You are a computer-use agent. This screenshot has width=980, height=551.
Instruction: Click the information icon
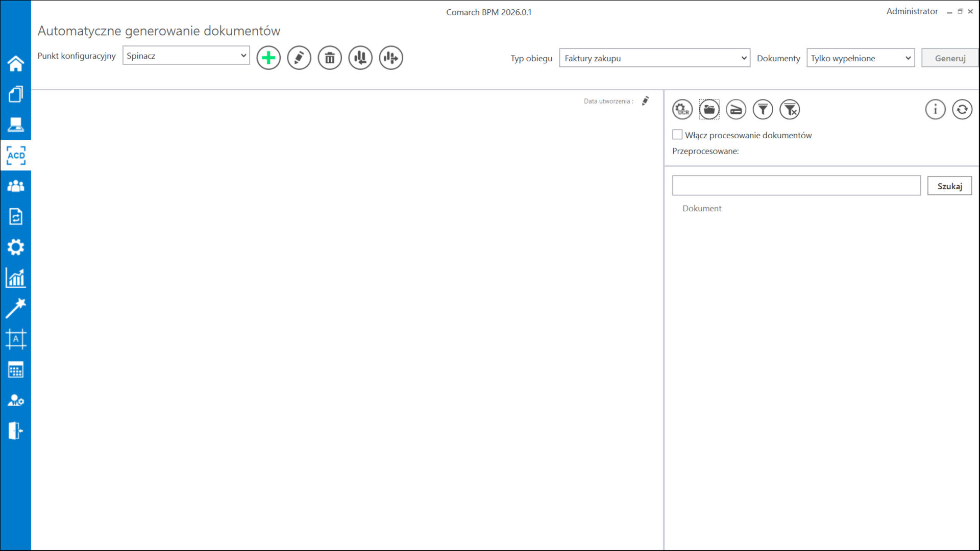(x=935, y=109)
